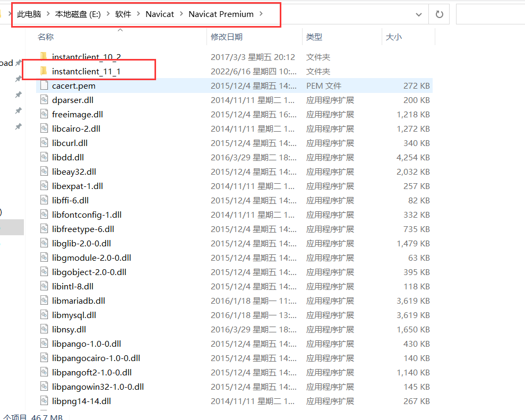The width and height of the screenshot is (525, 420).
Task: Sort files by the 修改日期 column header
Action: (226, 37)
